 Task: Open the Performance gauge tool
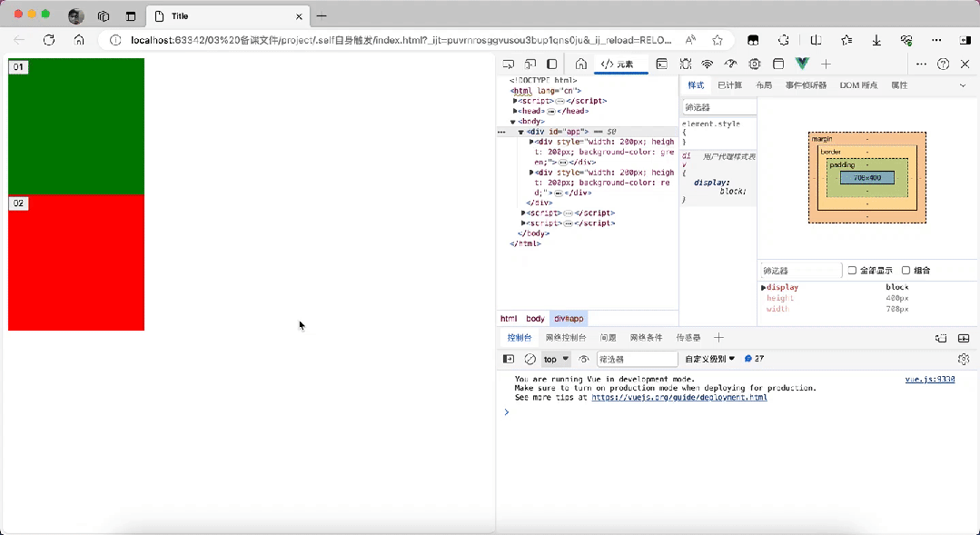(x=730, y=64)
